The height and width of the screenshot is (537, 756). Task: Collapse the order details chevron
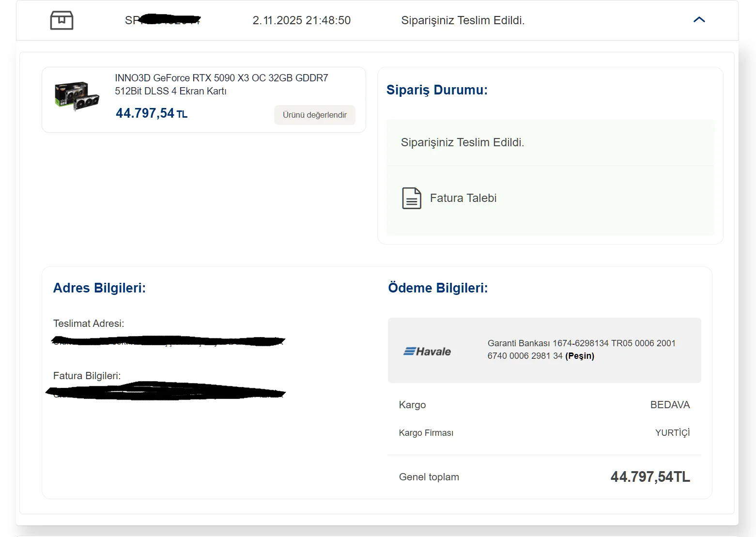[x=699, y=20]
